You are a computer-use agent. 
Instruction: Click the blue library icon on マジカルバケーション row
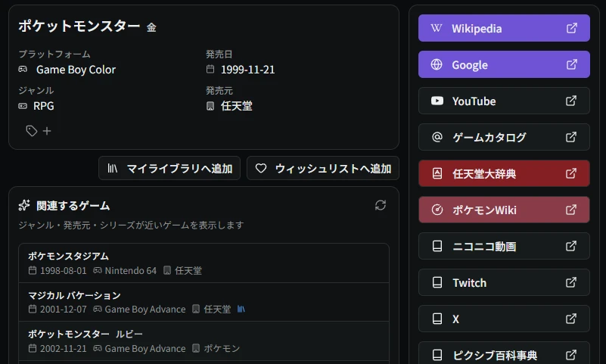pos(241,309)
